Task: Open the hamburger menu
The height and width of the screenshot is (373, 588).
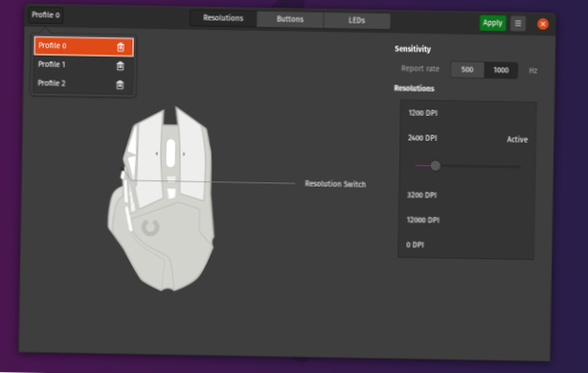Action: 518,24
